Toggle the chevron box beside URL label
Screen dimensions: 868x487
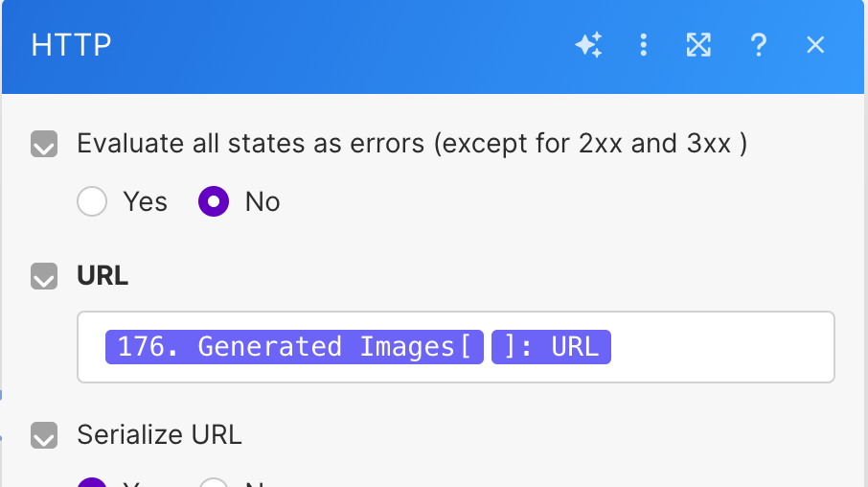tap(44, 277)
